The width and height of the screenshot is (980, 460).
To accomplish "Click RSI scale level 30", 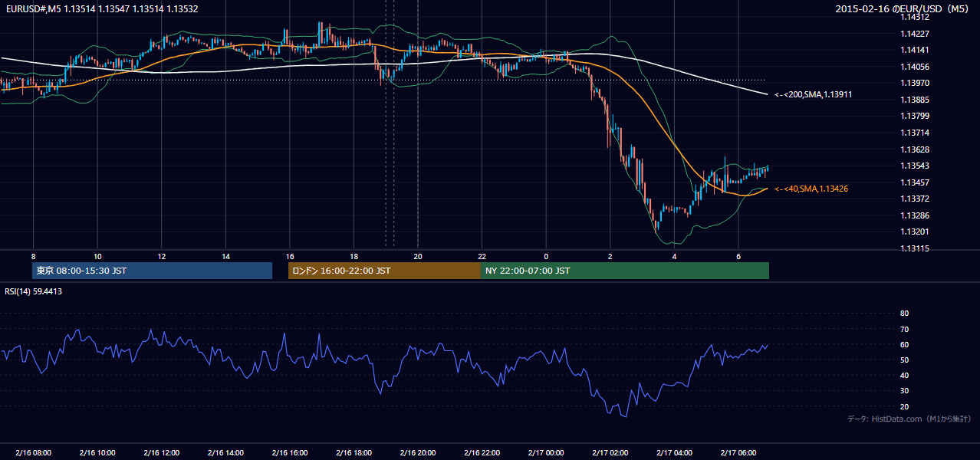I will (904, 391).
